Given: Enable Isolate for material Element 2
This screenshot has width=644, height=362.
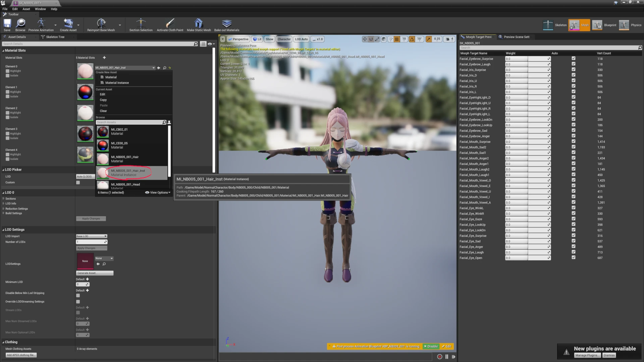Looking at the screenshot, I should (7, 117).
